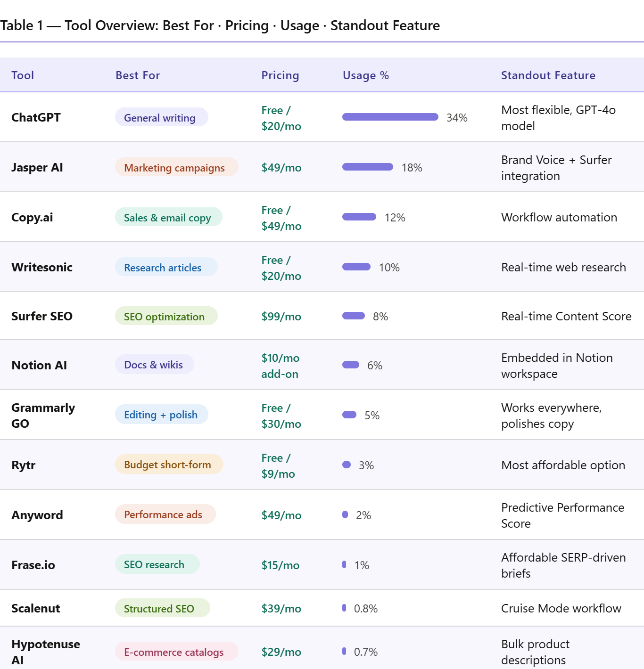This screenshot has width=644, height=669.
Task: Click the General writing tag
Action: [161, 117]
